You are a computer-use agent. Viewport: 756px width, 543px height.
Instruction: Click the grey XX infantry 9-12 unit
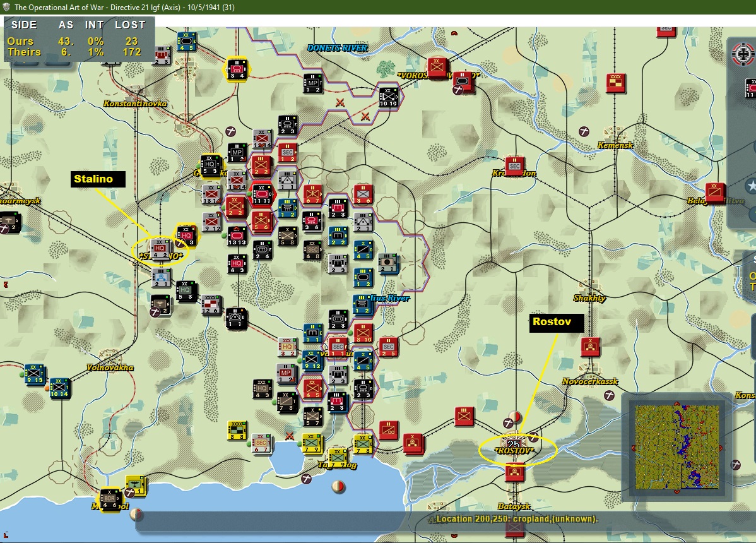tap(211, 222)
